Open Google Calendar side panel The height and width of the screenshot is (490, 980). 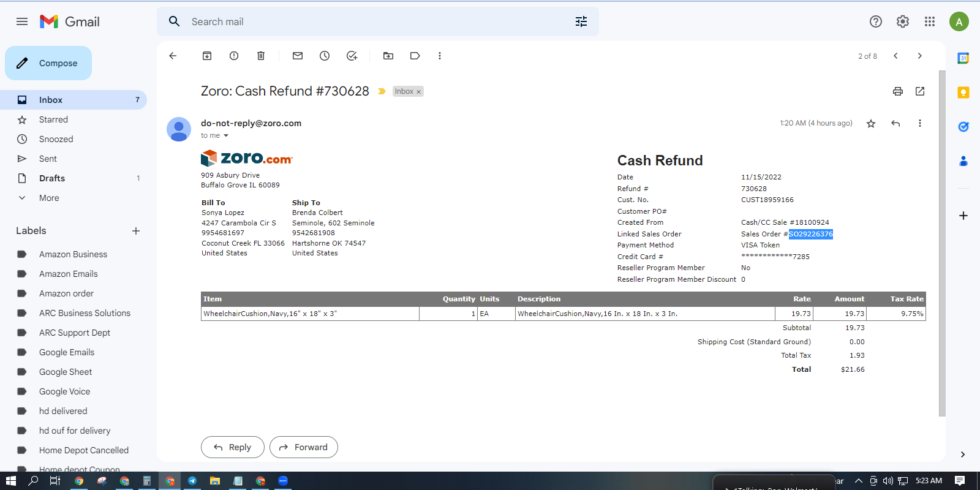point(963,58)
